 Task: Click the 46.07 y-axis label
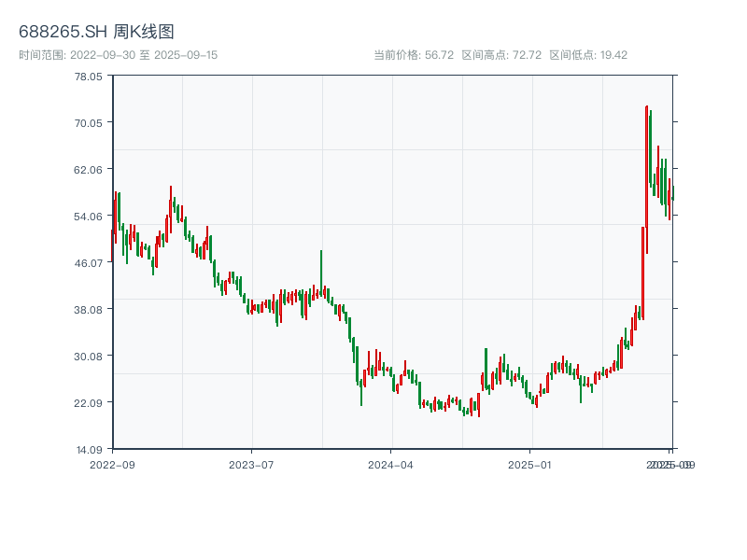point(88,262)
